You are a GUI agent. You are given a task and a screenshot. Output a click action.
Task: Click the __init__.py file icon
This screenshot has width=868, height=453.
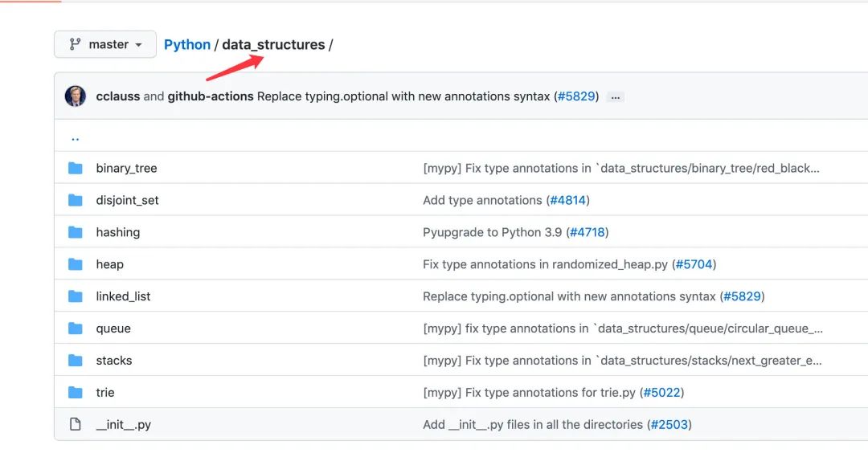click(x=76, y=424)
